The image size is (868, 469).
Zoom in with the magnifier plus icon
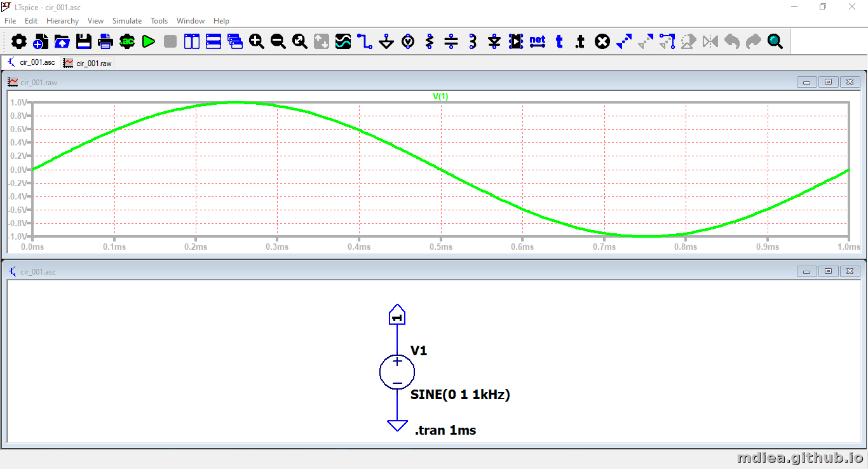coord(257,42)
